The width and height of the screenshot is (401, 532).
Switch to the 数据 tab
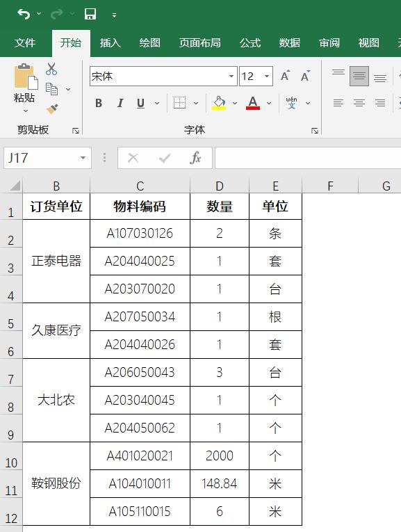pos(290,42)
